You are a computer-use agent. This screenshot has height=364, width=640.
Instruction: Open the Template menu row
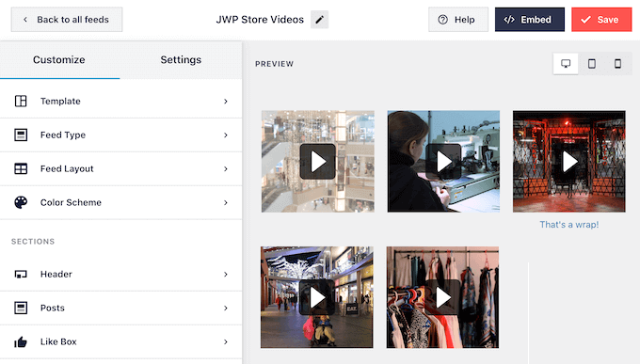(x=120, y=102)
